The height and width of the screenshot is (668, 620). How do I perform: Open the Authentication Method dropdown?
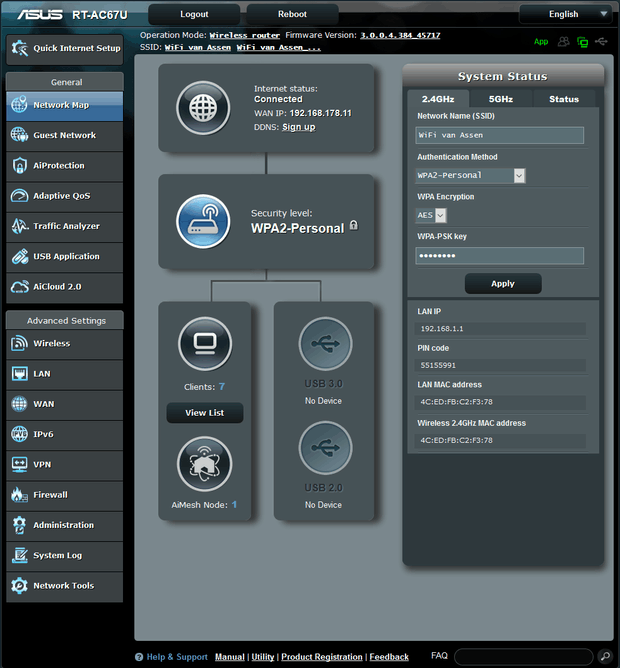click(x=470, y=176)
